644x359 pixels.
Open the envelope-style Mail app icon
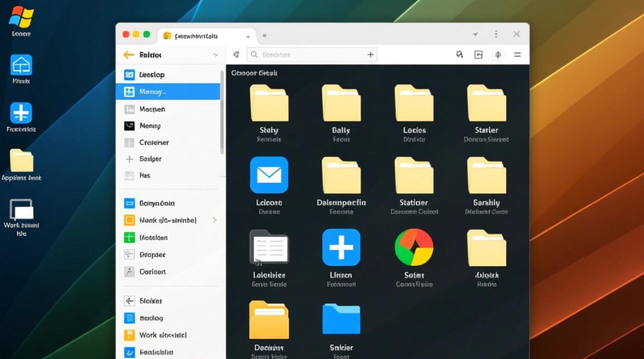(269, 176)
